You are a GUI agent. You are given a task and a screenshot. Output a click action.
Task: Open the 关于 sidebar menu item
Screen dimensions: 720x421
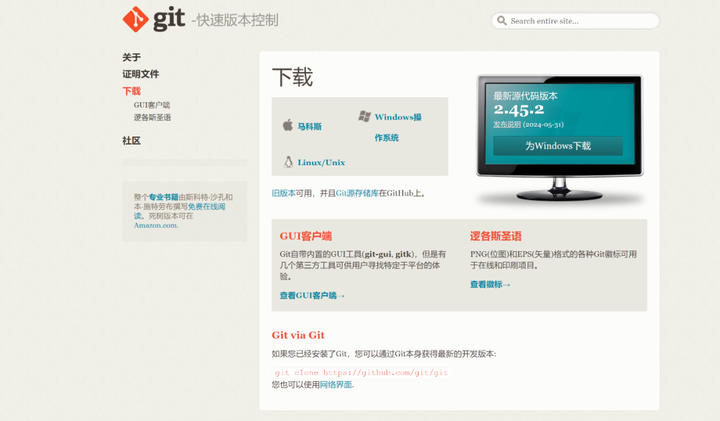point(131,57)
